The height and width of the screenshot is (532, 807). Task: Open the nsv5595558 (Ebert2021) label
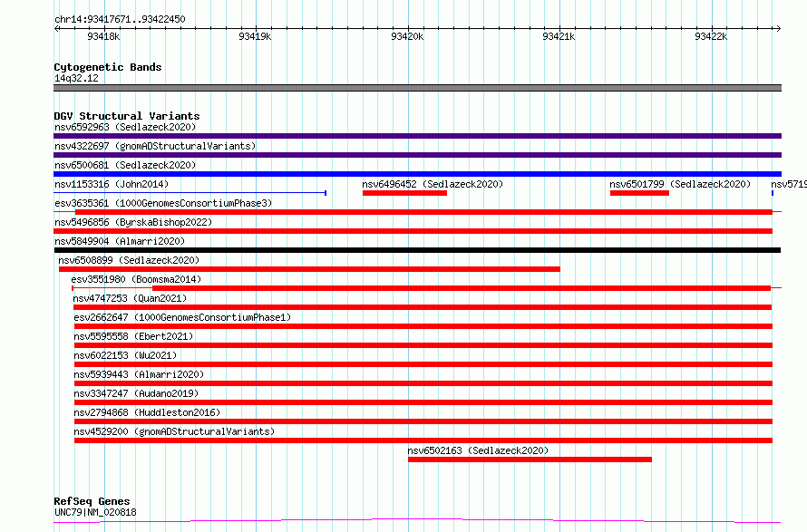coord(133,336)
